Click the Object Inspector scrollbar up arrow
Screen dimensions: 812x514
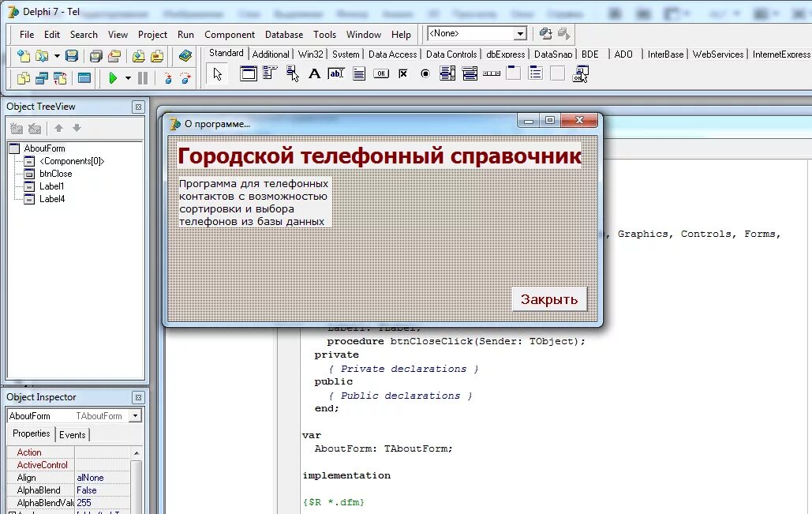(137, 453)
